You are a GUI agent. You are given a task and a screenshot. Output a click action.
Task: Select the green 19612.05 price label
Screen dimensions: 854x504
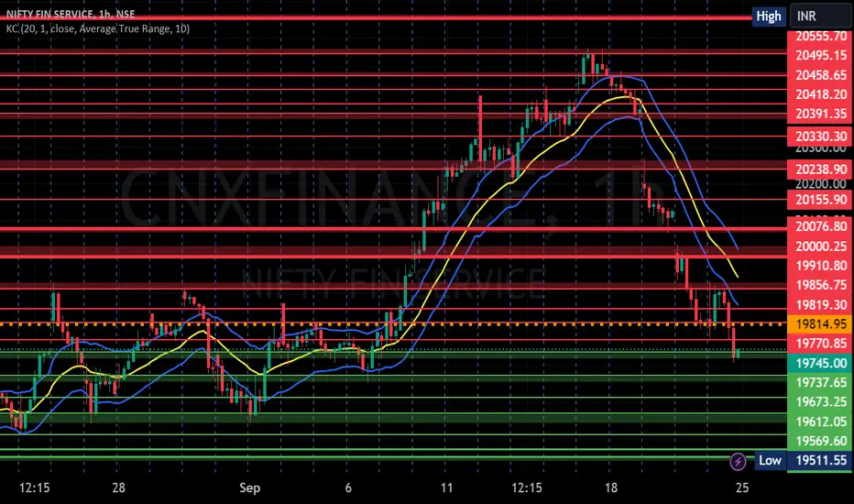[x=820, y=422]
